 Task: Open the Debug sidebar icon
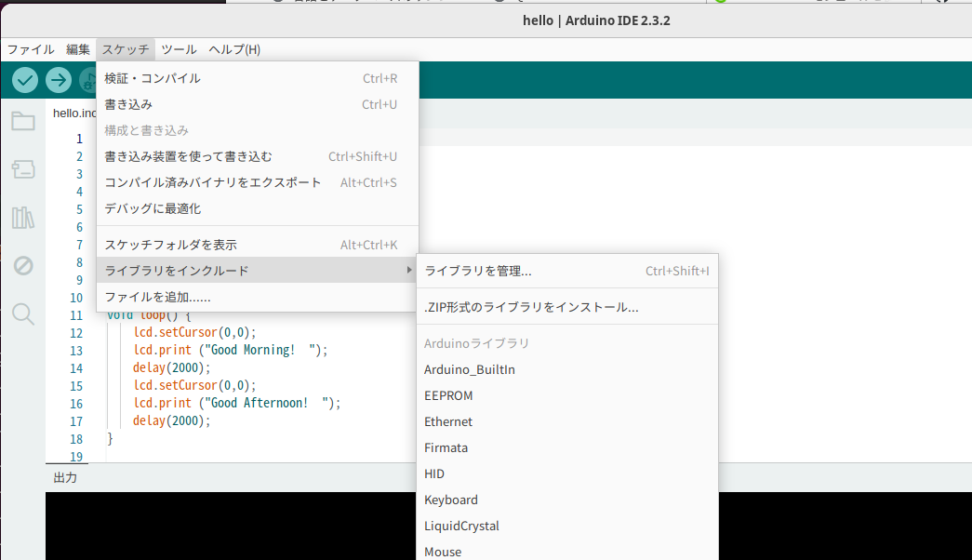[x=23, y=265]
